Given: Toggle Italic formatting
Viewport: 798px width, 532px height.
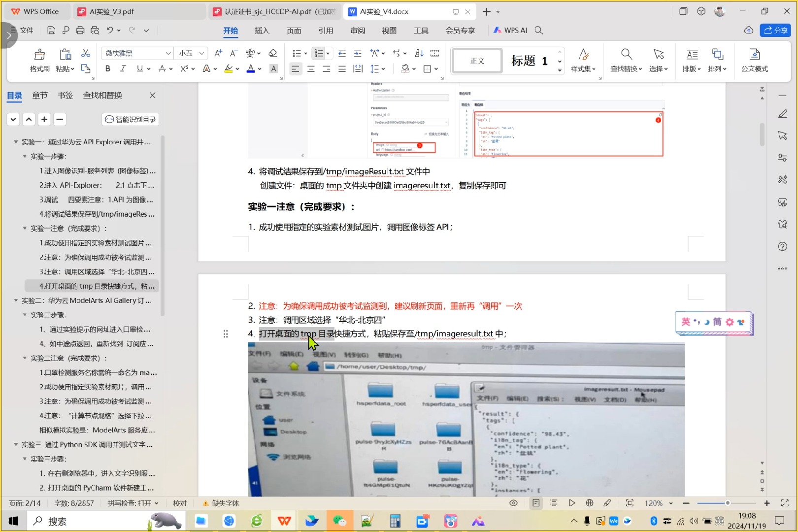Looking at the screenshot, I should pos(123,68).
